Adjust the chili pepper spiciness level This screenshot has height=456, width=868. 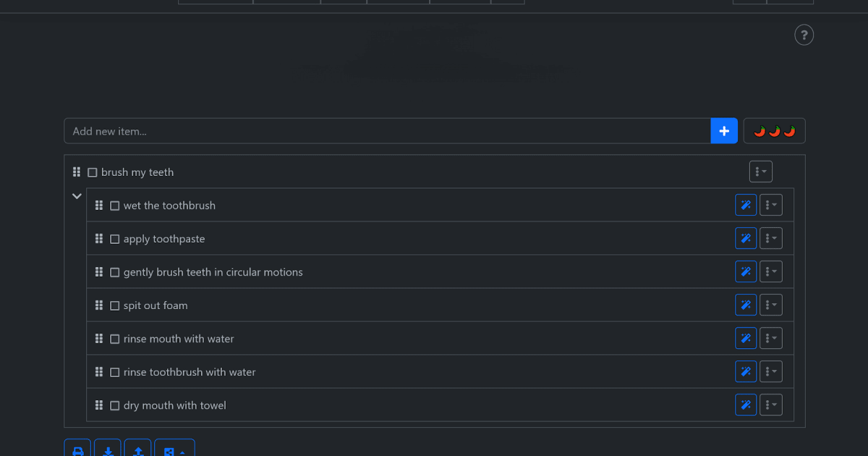[x=774, y=131]
